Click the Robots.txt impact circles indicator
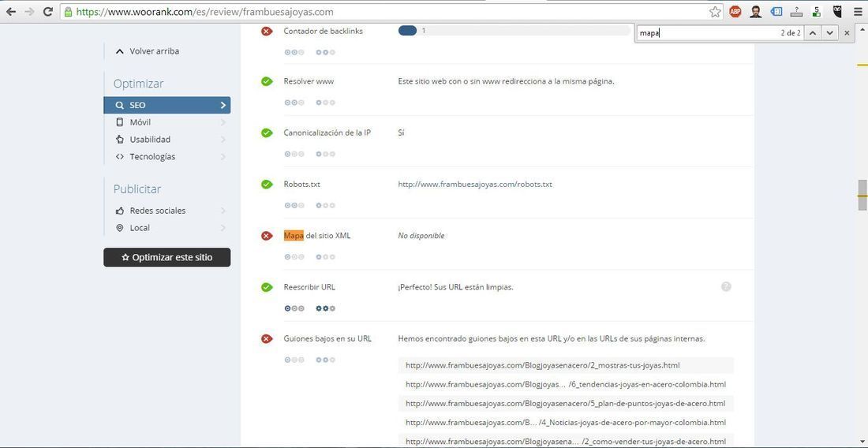Viewport: 868px width, 448px height. [294, 206]
